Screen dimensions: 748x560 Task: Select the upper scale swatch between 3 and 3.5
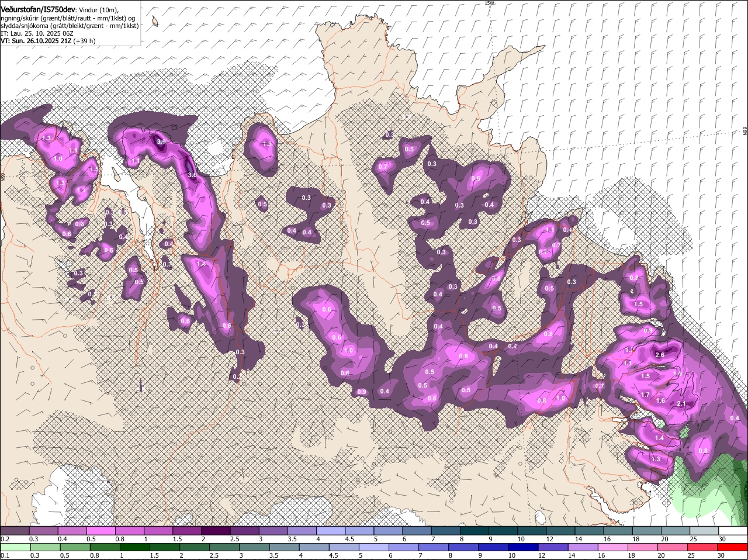point(273,531)
